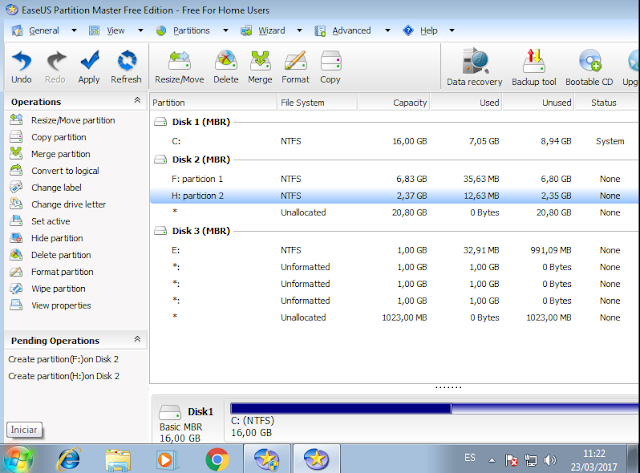Select pending Create partition(H:) operation
Viewport: 640px width, 473px height.
[64, 376]
